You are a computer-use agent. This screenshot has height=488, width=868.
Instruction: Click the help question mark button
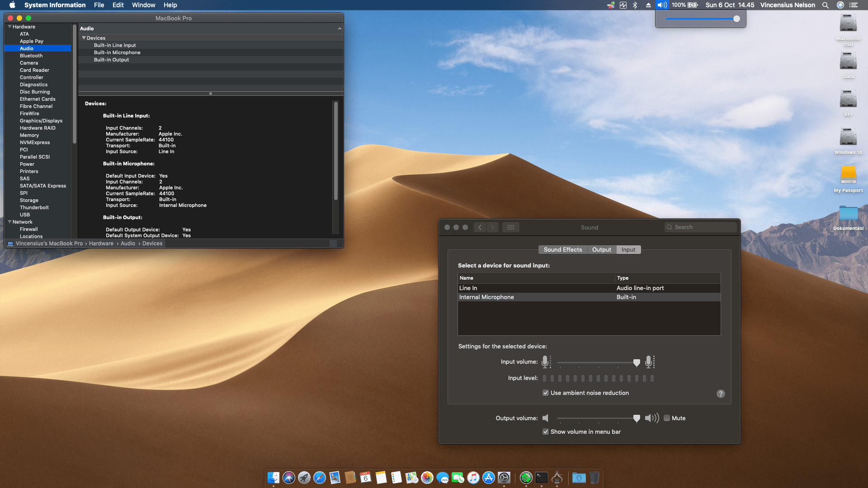(721, 394)
